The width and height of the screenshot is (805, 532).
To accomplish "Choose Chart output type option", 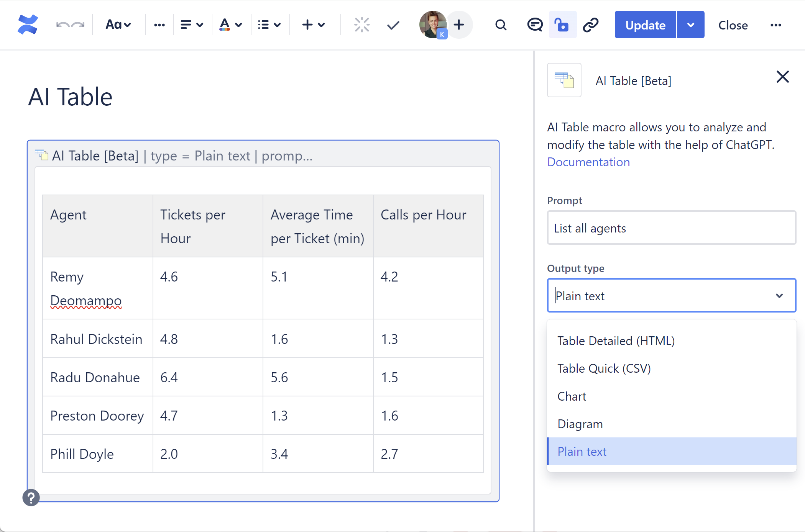I will click(x=572, y=396).
